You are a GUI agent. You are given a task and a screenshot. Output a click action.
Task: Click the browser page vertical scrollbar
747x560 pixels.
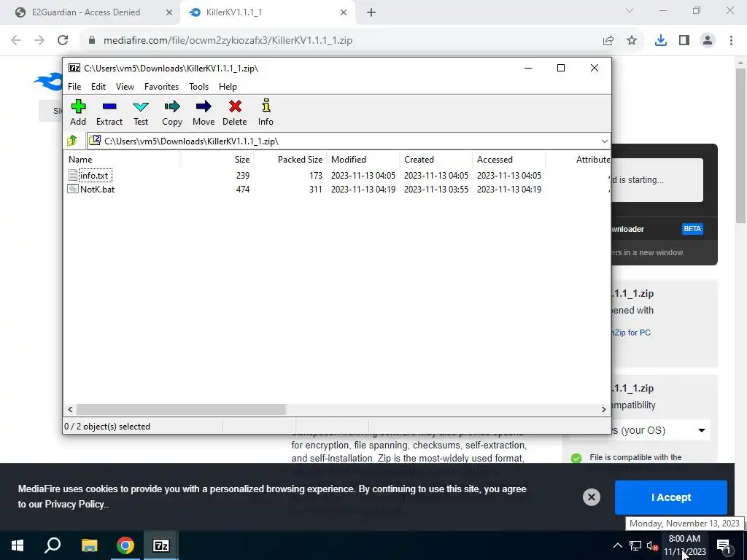click(x=740, y=145)
